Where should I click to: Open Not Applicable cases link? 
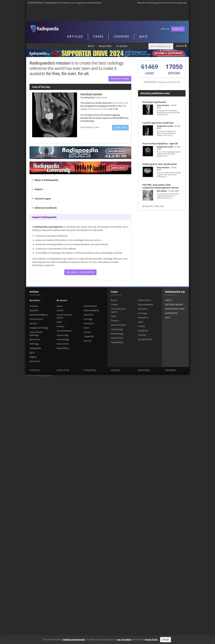click(145, 339)
